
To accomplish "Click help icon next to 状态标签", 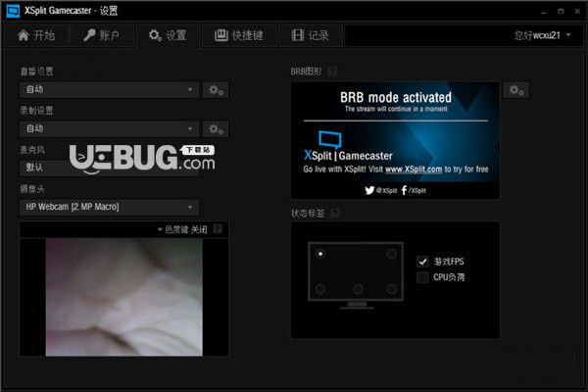I will pyautogui.click(x=335, y=213).
